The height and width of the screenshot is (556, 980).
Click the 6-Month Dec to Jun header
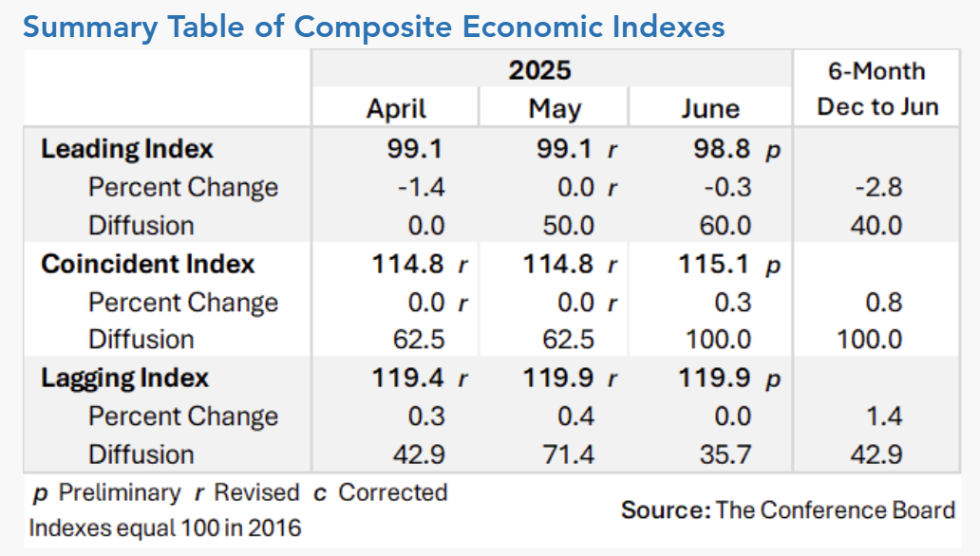[x=877, y=88]
